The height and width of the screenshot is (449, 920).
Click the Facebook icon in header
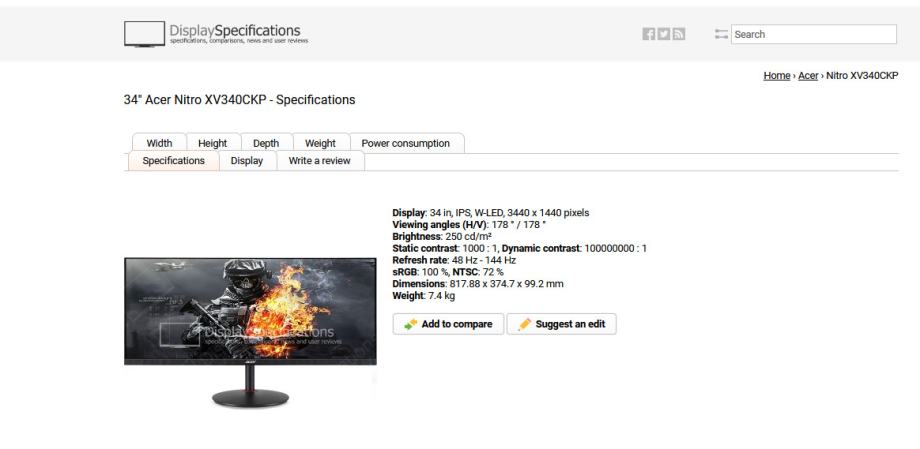click(x=648, y=34)
